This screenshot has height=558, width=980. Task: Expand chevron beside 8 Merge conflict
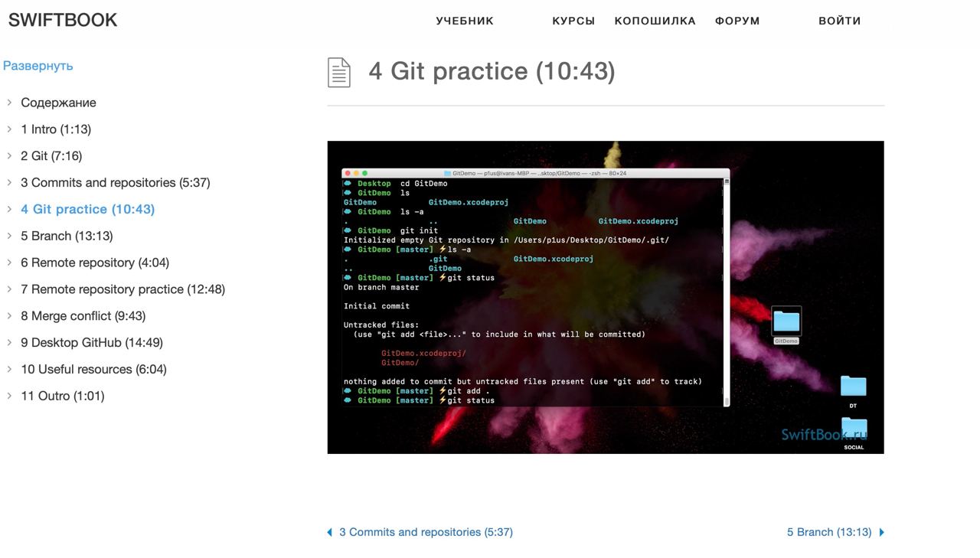point(9,315)
